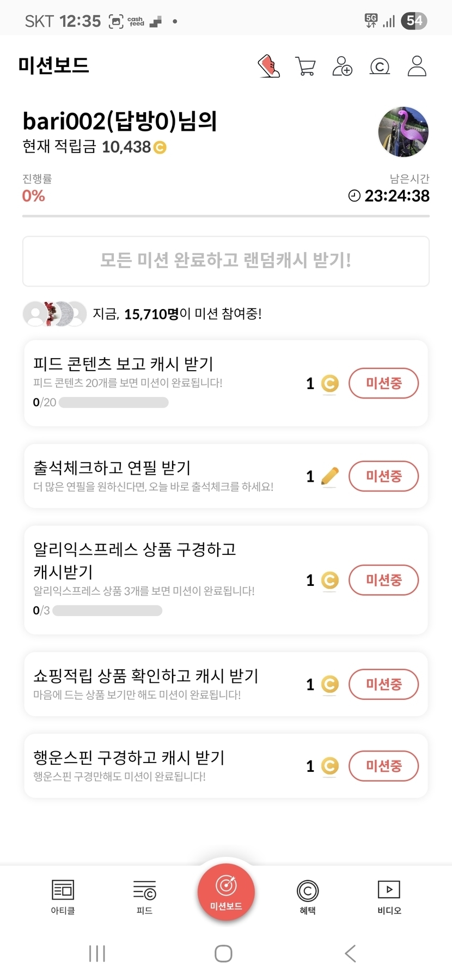Open the cash coin icon in header
452x980 pixels.
coord(380,66)
